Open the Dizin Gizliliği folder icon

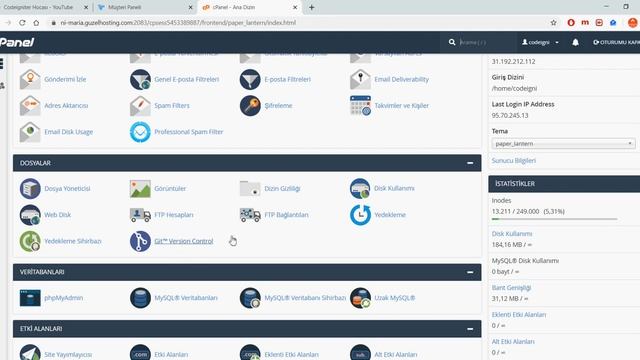tap(250, 189)
